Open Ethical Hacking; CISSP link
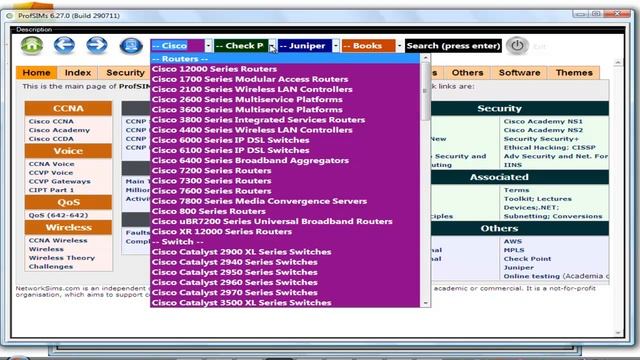Viewport: 640px width, 360px height. coord(549,148)
